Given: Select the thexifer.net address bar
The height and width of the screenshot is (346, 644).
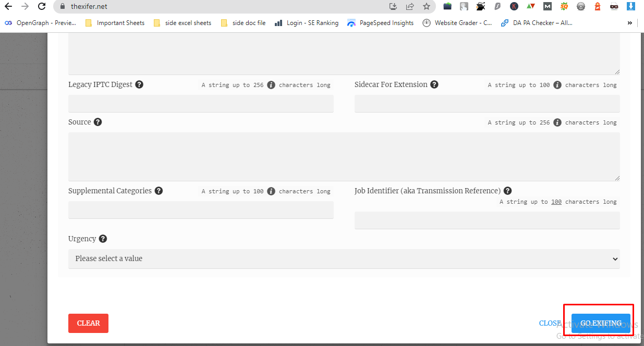Looking at the screenshot, I should [224, 7].
